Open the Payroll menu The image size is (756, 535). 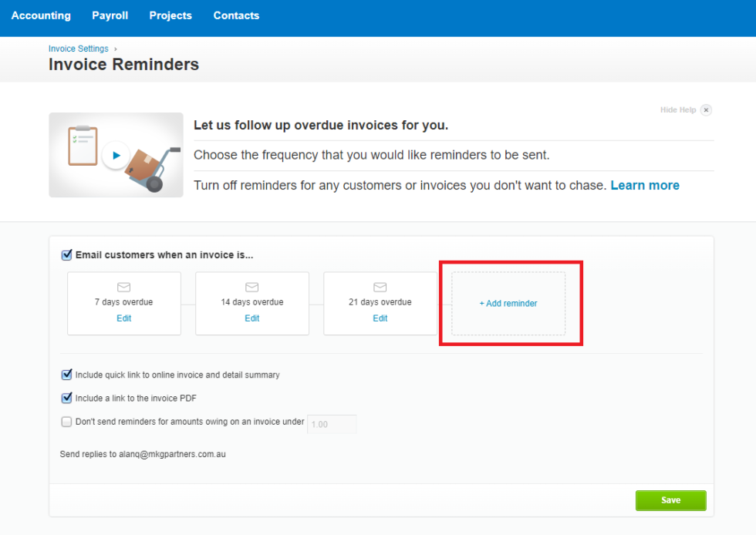(110, 15)
